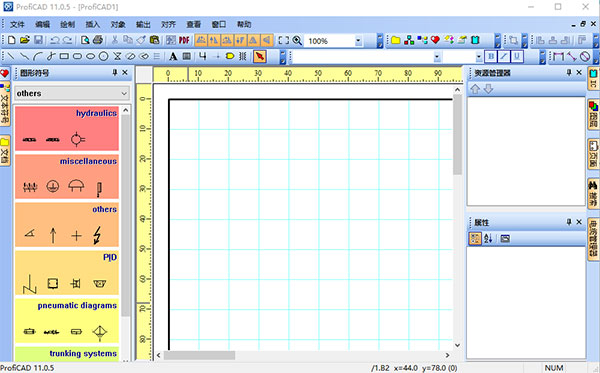Screen dimensions: 600x373
Task: Click the A-Z sort icon in properties
Action: pos(488,238)
